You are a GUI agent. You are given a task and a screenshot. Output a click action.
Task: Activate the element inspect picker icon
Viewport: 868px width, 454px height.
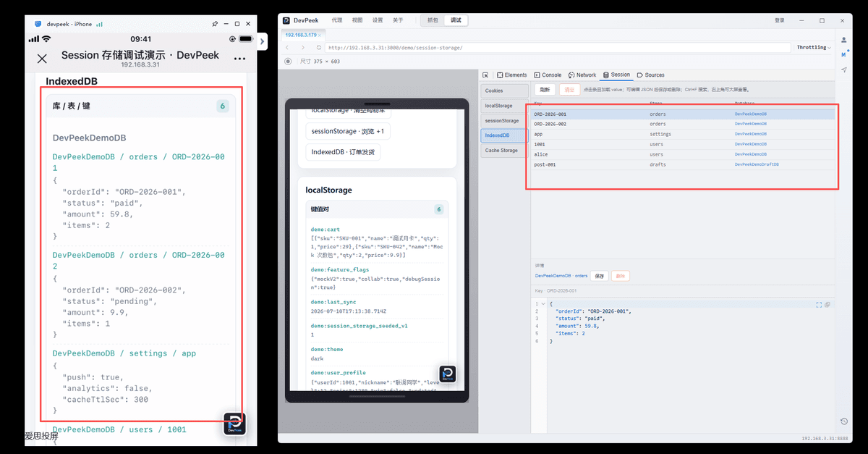coord(486,75)
